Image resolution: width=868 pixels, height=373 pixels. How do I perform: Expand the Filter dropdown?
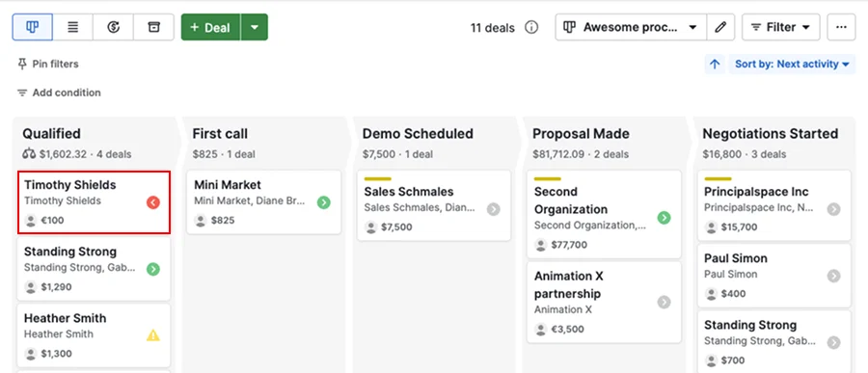[x=780, y=27]
